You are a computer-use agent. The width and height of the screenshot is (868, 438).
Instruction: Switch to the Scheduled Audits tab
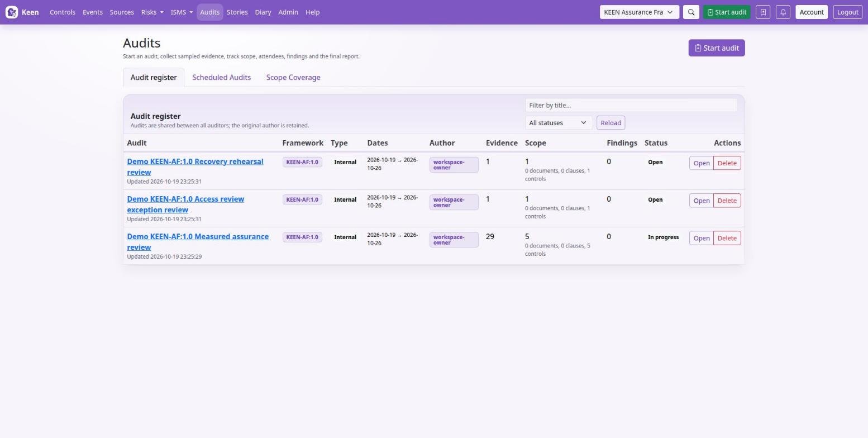[222, 78]
